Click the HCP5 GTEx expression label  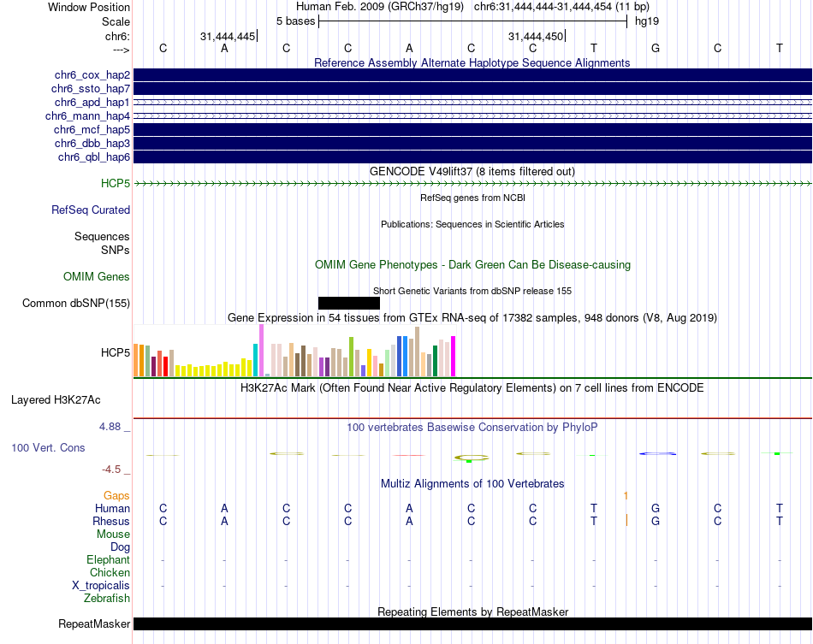(116, 353)
